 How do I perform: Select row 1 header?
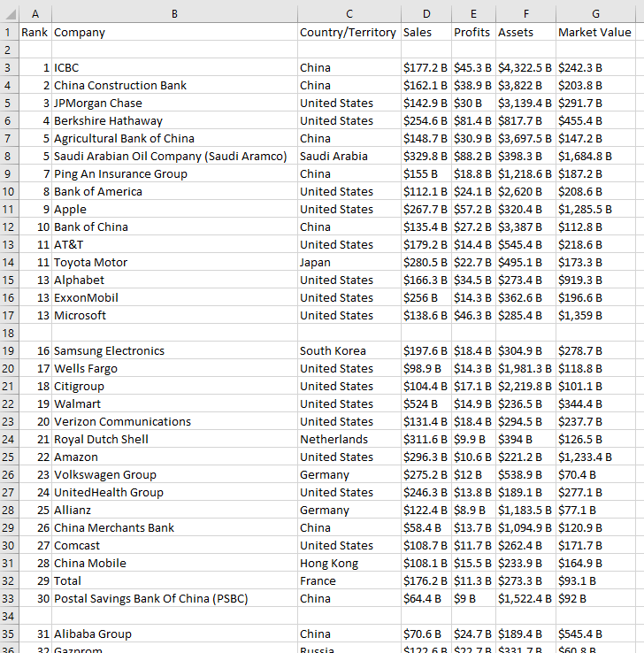coord(9,32)
